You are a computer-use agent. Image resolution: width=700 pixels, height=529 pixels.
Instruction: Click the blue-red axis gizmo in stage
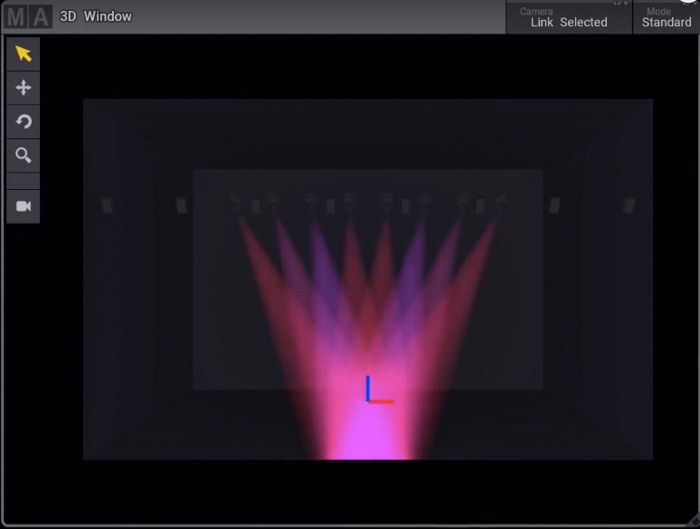pos(379,390)
